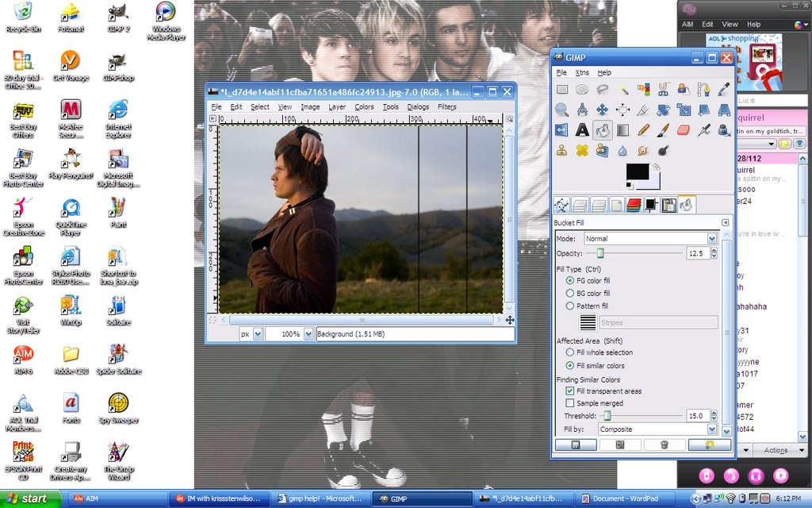Select the Clone stamp tool
The width and height of the screenshot is (812, 508).
point(562,150)
